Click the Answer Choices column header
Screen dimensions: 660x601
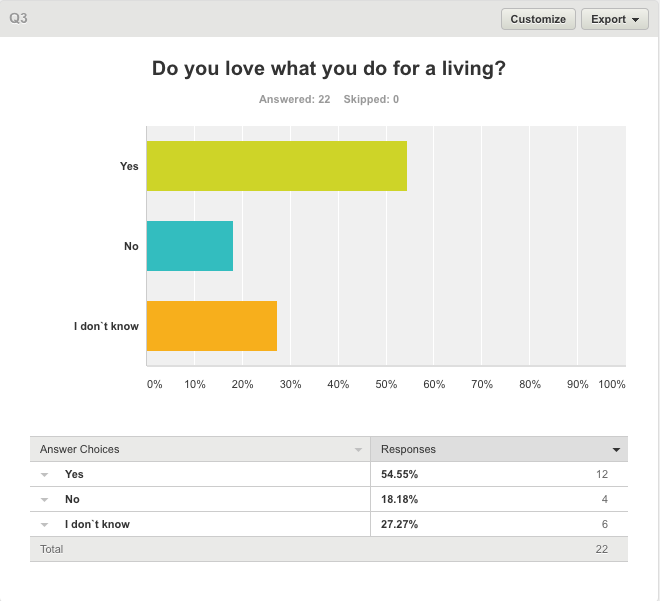pyautogui.click(x=80, y=450)
